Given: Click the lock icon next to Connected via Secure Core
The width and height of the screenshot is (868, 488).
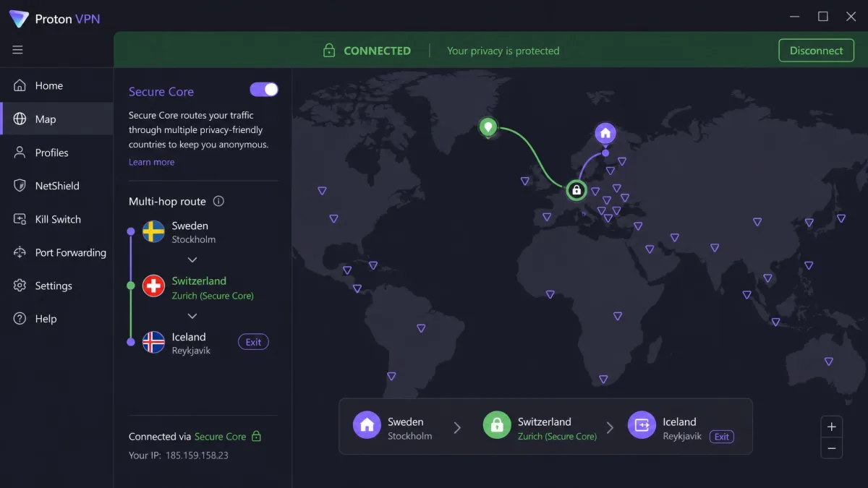Looking at the screenshot, I should click(256, 436).
